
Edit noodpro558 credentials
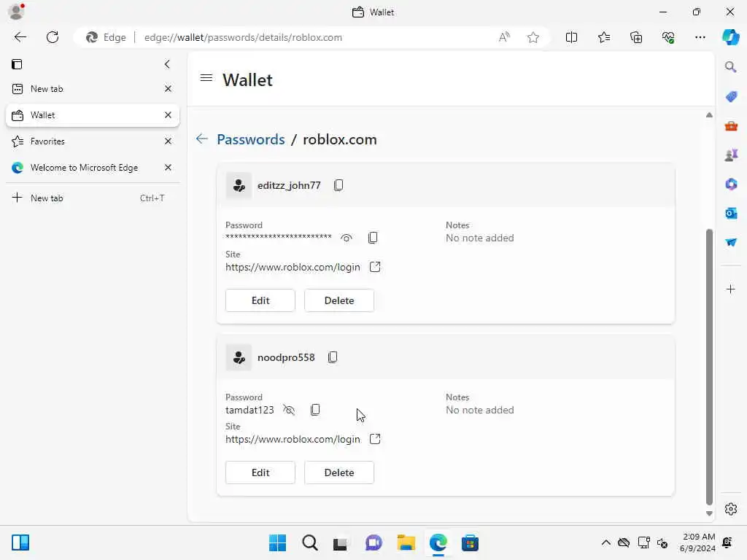(x=260, y=472)
